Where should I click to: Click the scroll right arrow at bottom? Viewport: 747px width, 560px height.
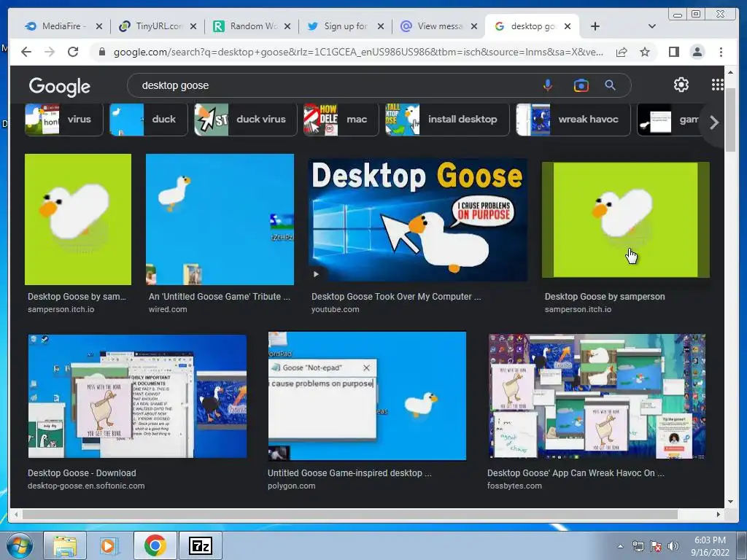click(x=719, y=514)
